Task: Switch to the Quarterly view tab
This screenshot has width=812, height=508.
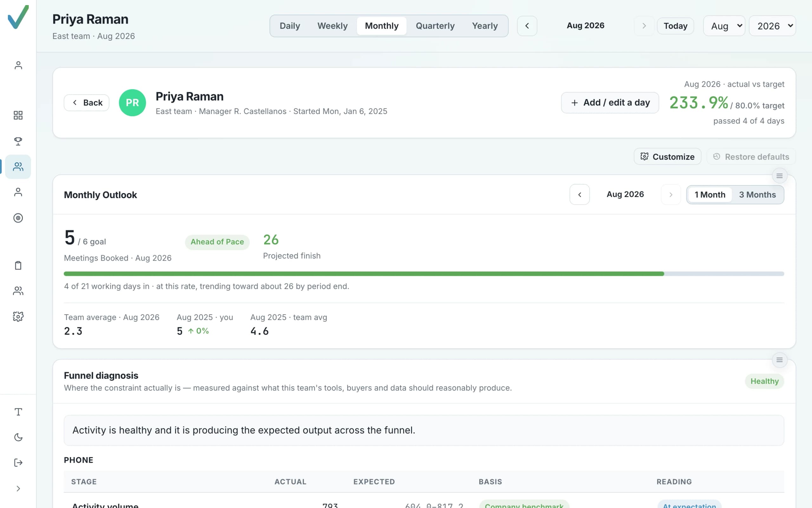Action: tap(435, 26)
